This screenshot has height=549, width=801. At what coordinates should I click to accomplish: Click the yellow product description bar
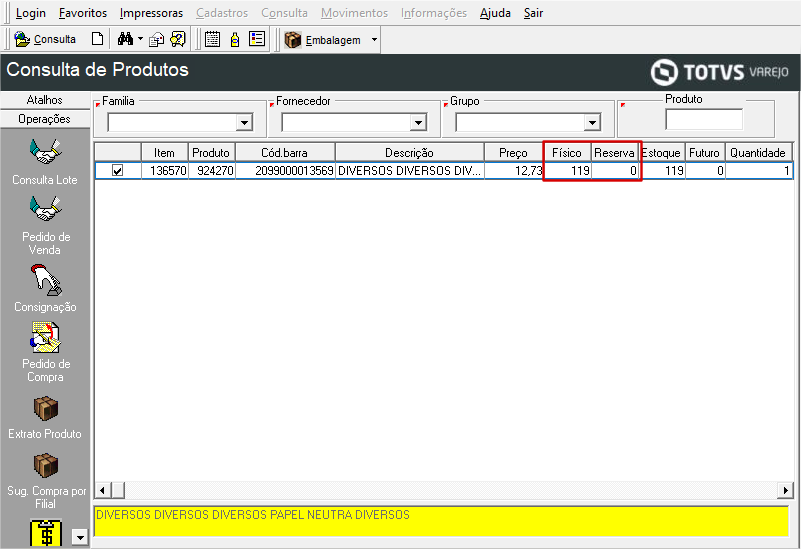click(442, 521)
